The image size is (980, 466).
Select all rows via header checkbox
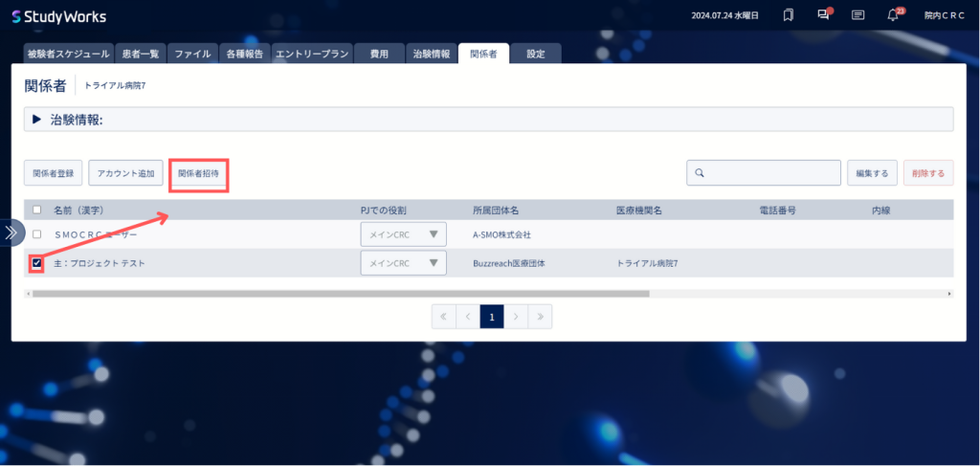coord(37,210)
